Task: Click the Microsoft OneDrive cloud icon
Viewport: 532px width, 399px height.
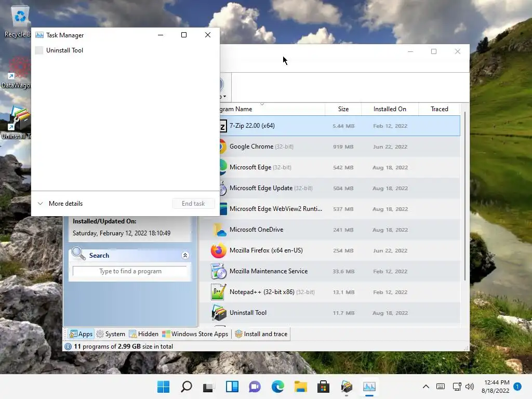Action: [x=219, y=230]
